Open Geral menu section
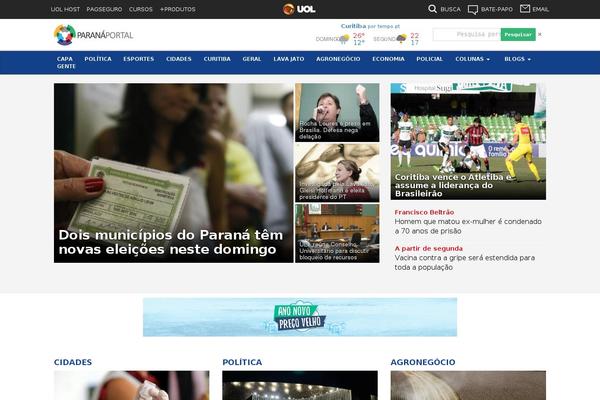The width and height of the screenshot is (600, 400). 252,59
